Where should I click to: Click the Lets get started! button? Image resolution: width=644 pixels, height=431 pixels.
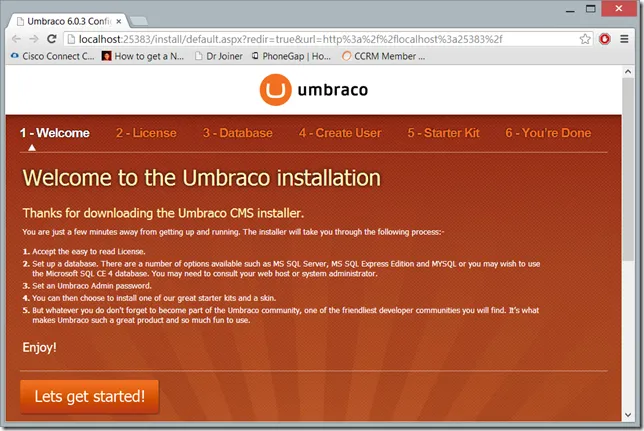[x=90, y=396]
